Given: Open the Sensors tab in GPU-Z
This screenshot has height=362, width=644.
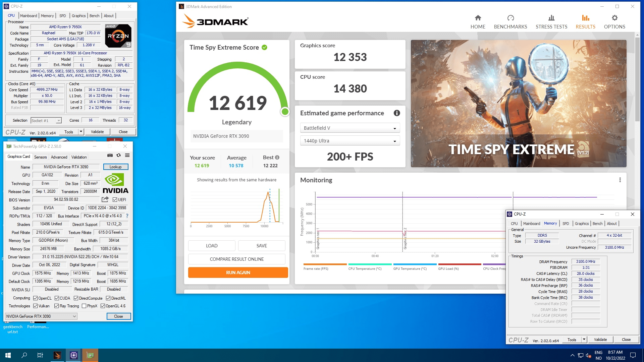Looking at the screenshot, I should pyautogui.click(x=41, y=157).
